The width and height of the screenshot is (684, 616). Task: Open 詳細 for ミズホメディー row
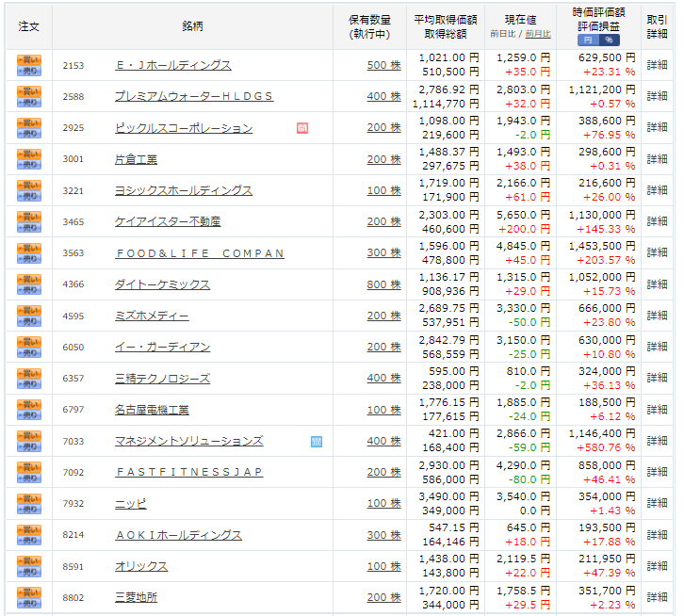[x=657, y=316]
